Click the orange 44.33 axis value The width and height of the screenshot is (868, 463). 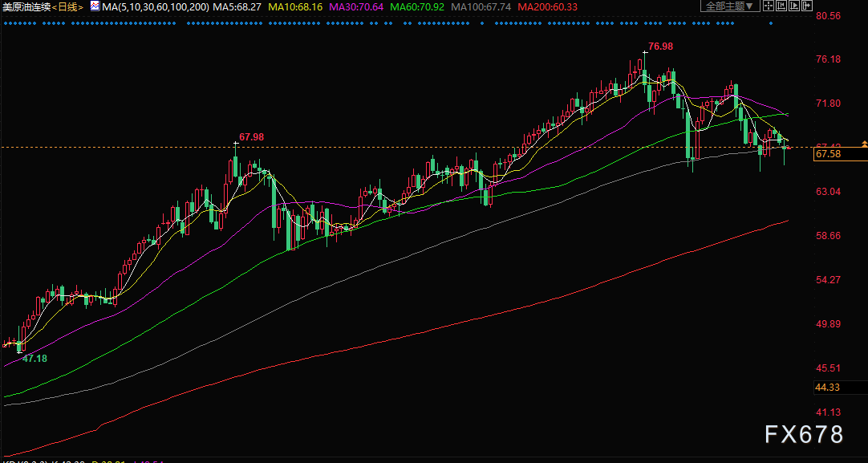[x=828, y=387]
